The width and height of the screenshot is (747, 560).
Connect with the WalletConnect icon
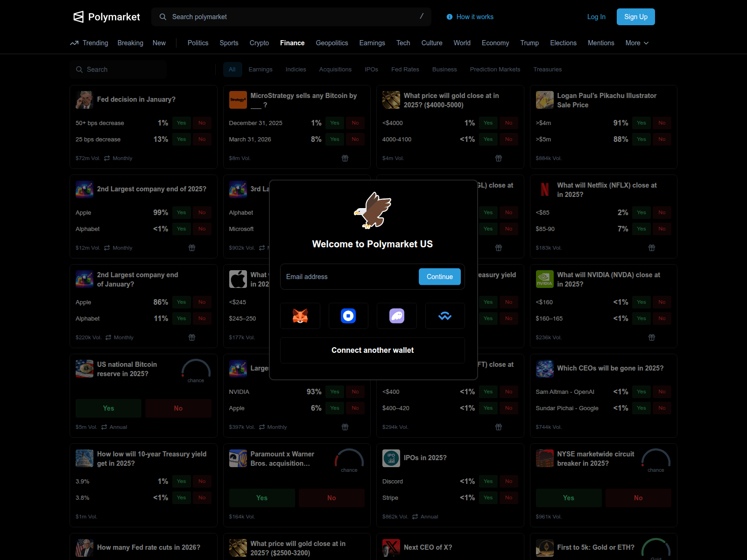[445, 316]
